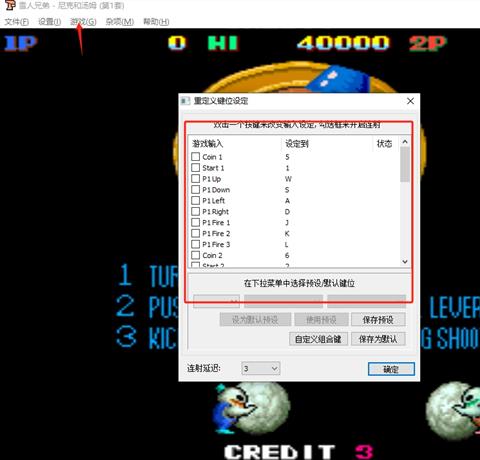This screenshot has height=460, width=480.
Task: Open the 帮助(H) menu
Action: pos(156,22)
